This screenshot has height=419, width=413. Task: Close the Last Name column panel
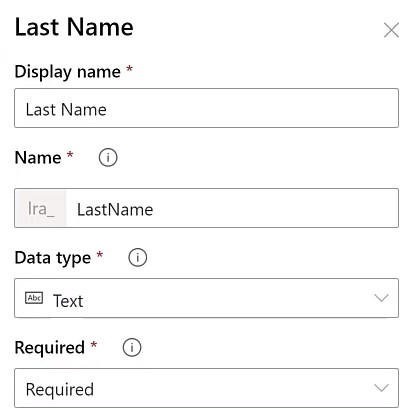point(391,30)
